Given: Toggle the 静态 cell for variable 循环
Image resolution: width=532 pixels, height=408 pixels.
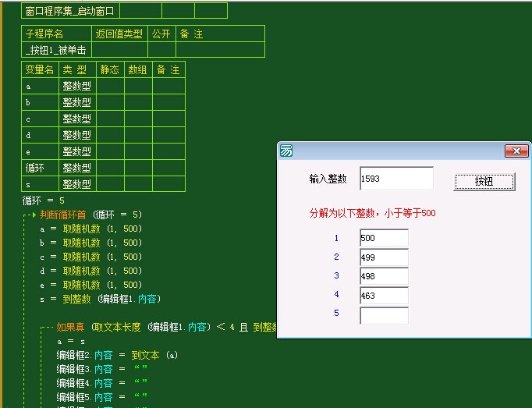Looking at the screenshot, I should [x=110, y=168].
